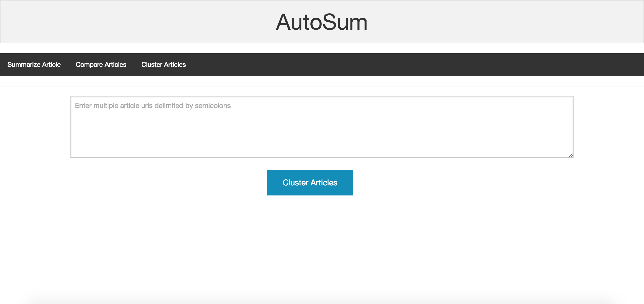Click the AutoSum title heading

(322, 22)
